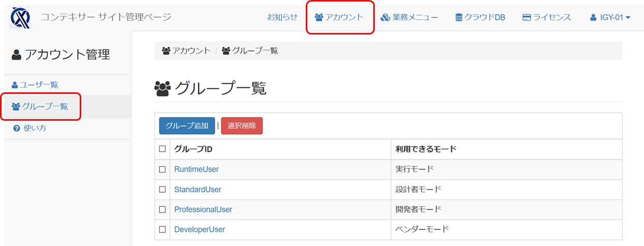Tick the ProfessionalUser row checkbox

(x=163, y=209)
